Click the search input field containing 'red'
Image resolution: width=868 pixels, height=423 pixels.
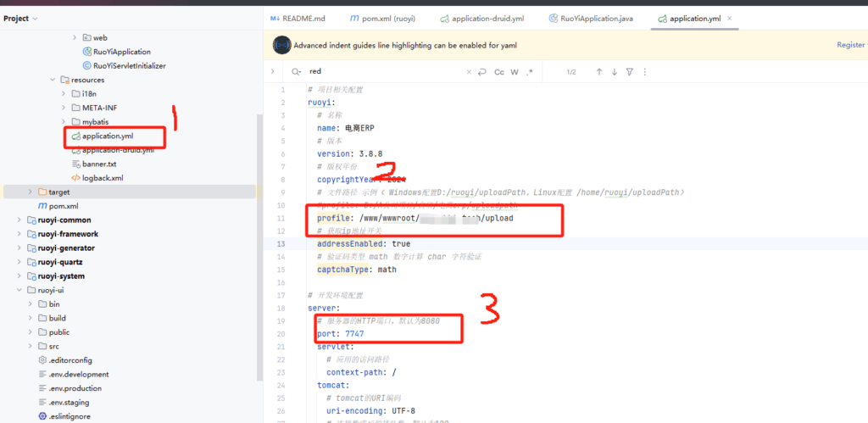381,72
